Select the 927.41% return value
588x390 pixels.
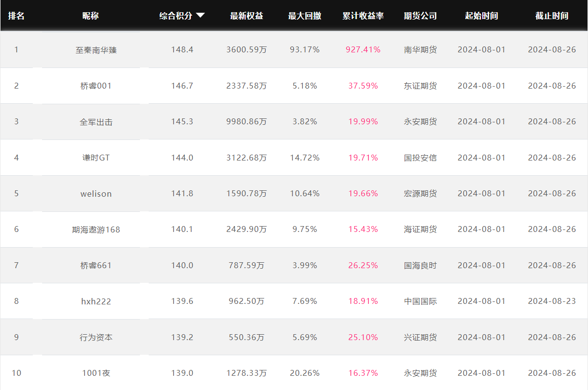point(363,50)
